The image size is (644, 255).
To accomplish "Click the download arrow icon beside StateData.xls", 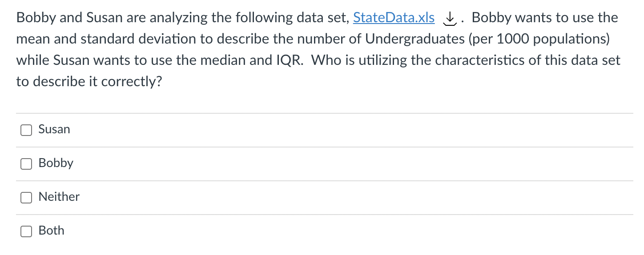I will 450,18.
